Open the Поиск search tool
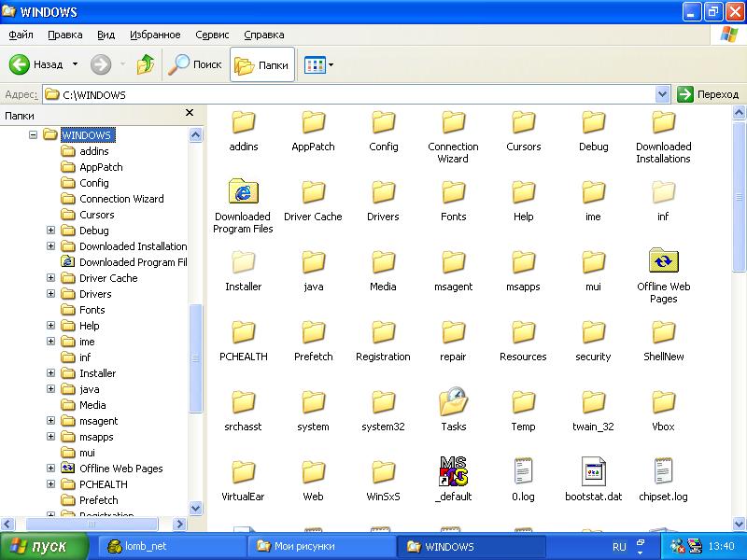 (195, 64)
